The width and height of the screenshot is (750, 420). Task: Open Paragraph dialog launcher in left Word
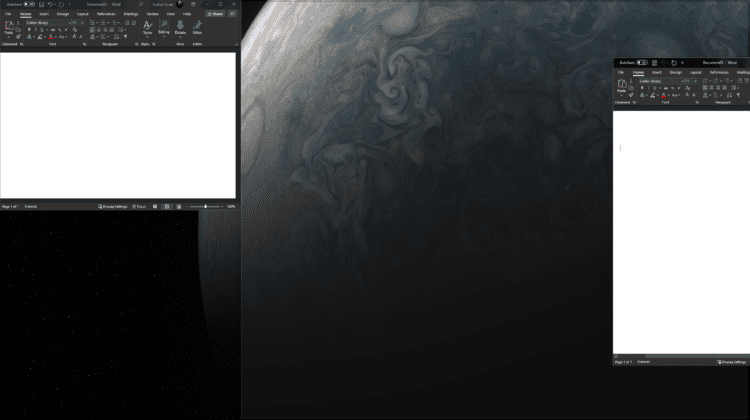pyautogui.click(x=136, y=44)
